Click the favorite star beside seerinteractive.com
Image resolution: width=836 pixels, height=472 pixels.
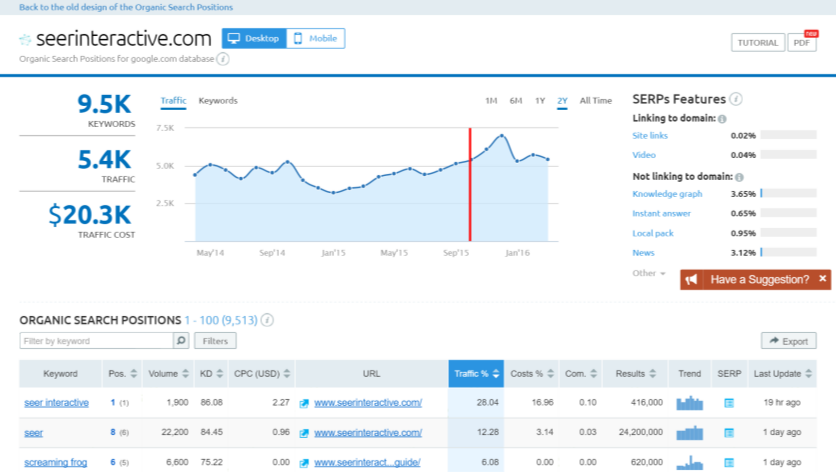(x=25, y=40)
